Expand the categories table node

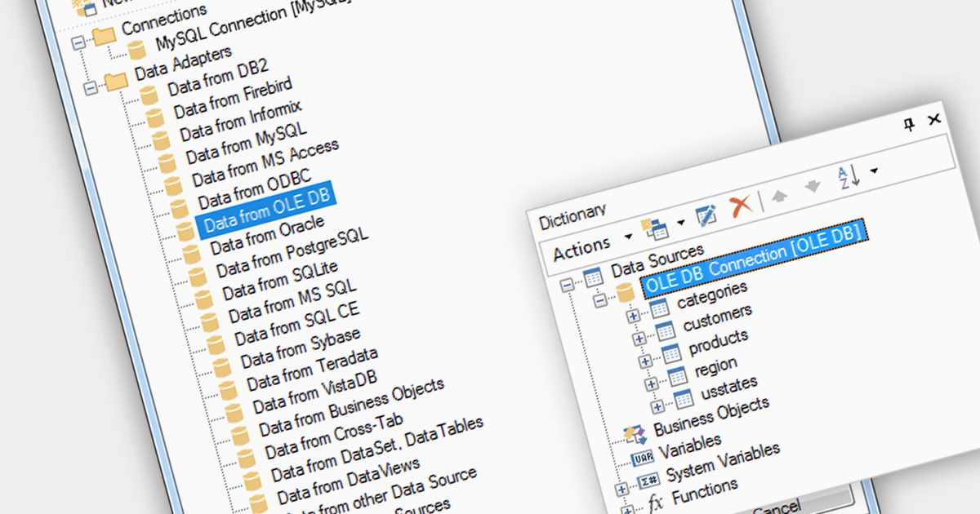coord(633,316)
